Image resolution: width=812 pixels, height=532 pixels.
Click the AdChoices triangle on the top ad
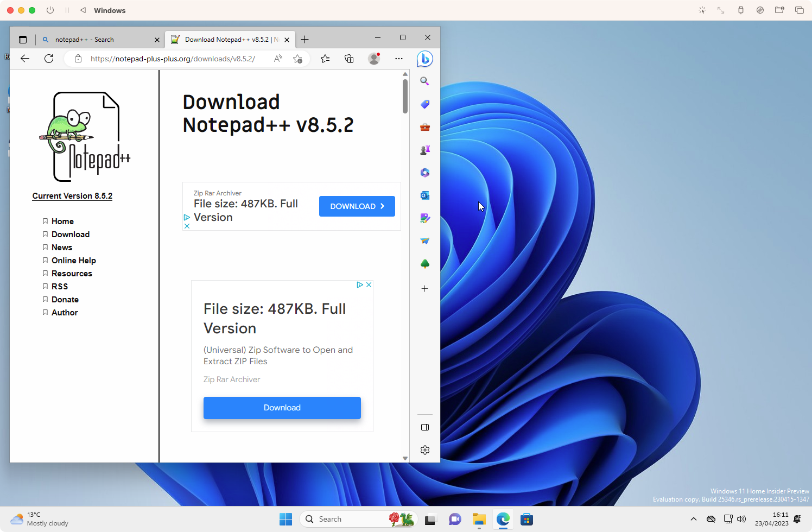coord(187,217)
